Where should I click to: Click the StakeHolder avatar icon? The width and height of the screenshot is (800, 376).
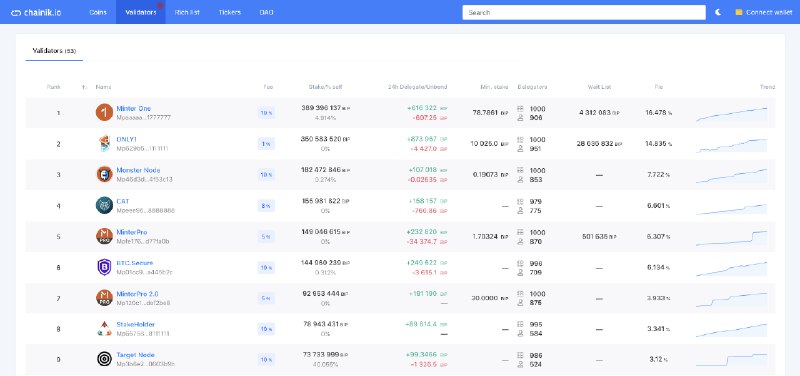coord(104,328)
